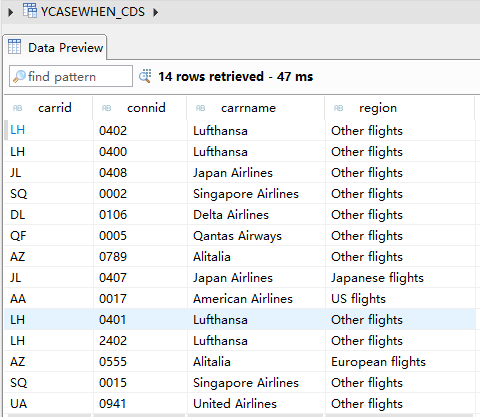Click the type icon beside region header
Image resolution: width=480 pixels, height=417 pixels.
click(x=338, y=108)
